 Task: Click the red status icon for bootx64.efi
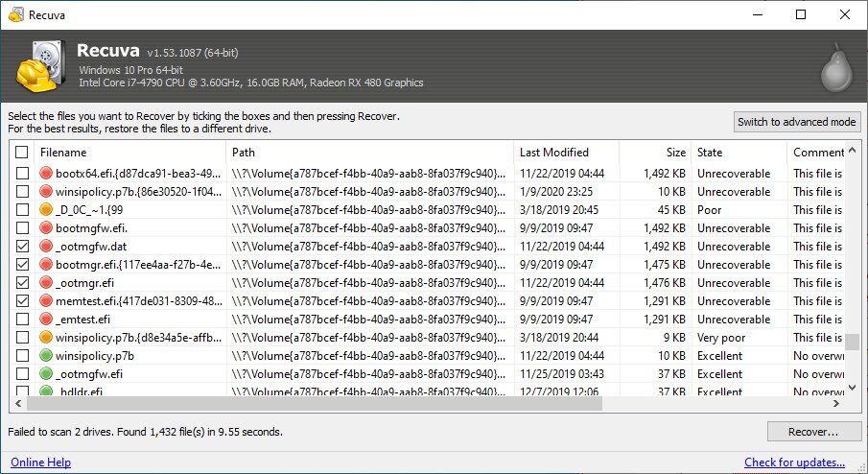tap(46, 174)
